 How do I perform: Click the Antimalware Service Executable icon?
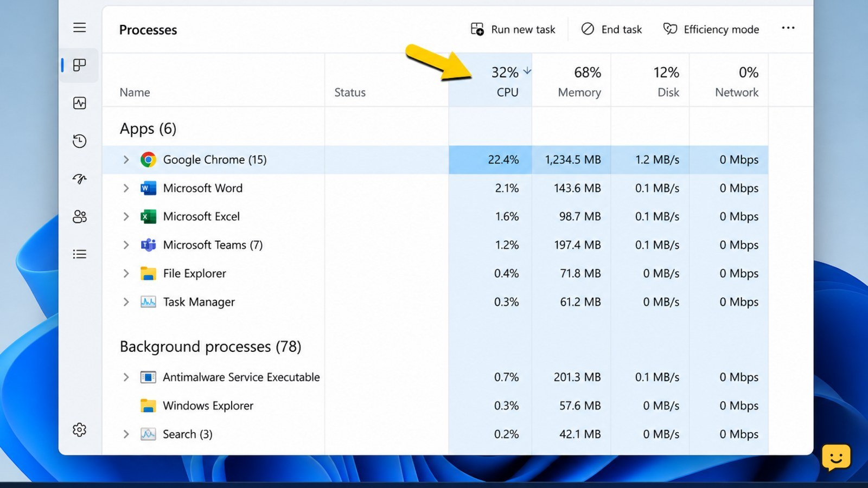[148, 377]
